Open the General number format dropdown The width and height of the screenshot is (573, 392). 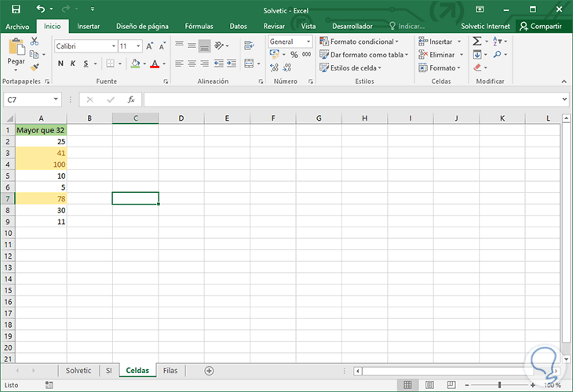pyautogui.click(x=308, y=42)
